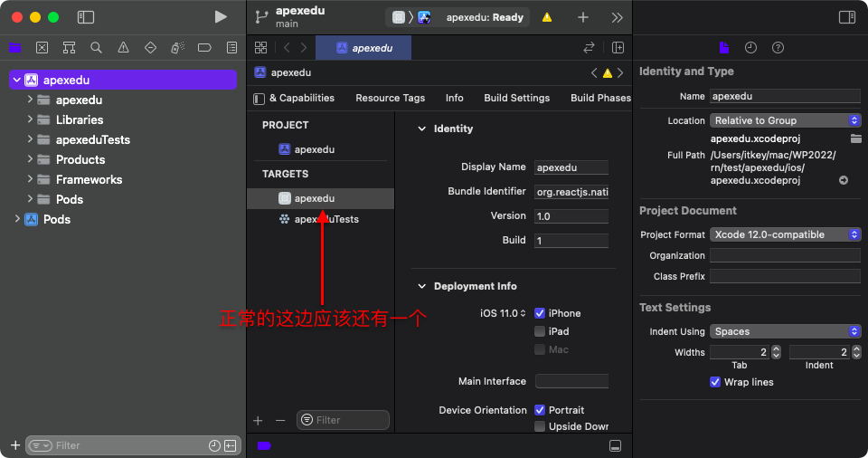Toggle Upside Down orientation checkbox
This screenshot has width=868, height=458.
point(540,426)
